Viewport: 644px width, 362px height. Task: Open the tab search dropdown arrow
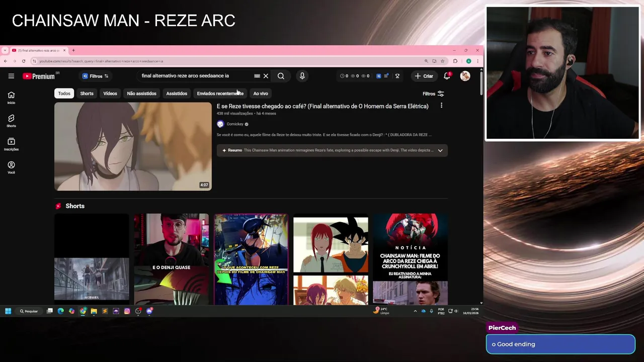(5, 50)
